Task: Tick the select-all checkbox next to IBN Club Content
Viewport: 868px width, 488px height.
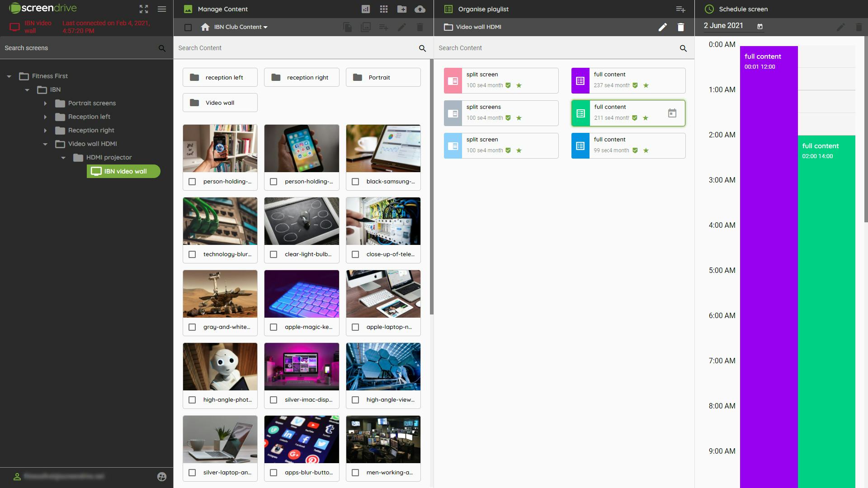Action: (x=188, y=27)
